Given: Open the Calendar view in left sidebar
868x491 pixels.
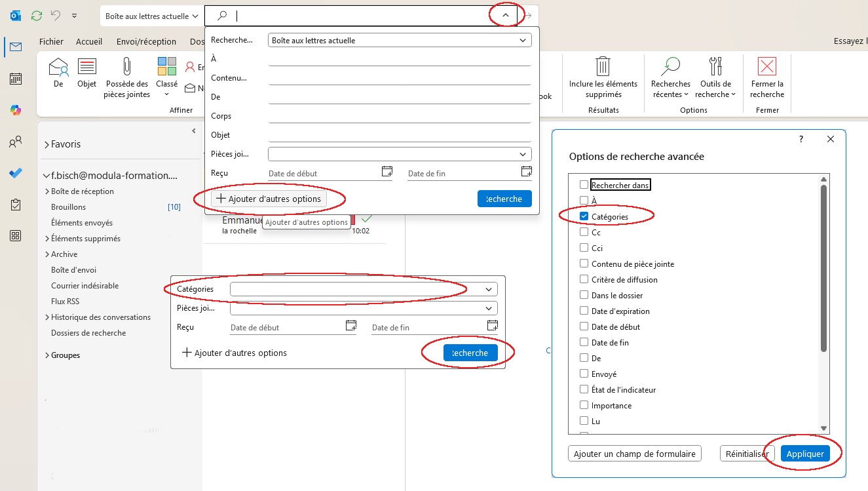Looking at the screenshot, I should point(16,79).
